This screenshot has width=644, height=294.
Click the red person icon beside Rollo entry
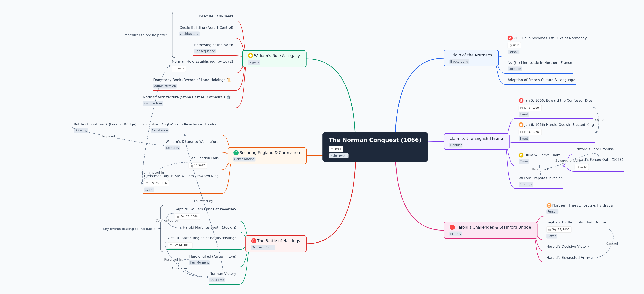(510, 38)
